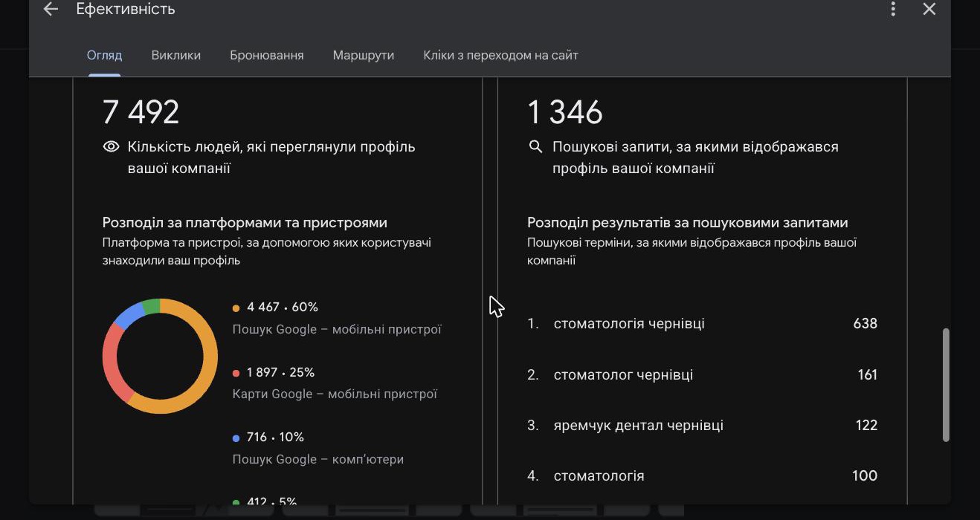The height and width of the screenshot is (520, 980).
Task: Click the eye icon beside profile views
Action: point(111,147)
